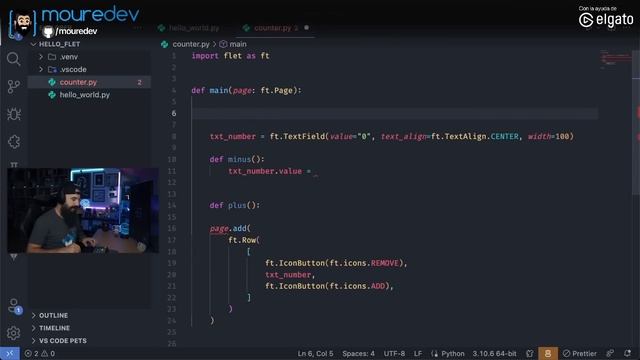
Task: Click the Python file icon of hello_world.py
Action: [52, 95]
